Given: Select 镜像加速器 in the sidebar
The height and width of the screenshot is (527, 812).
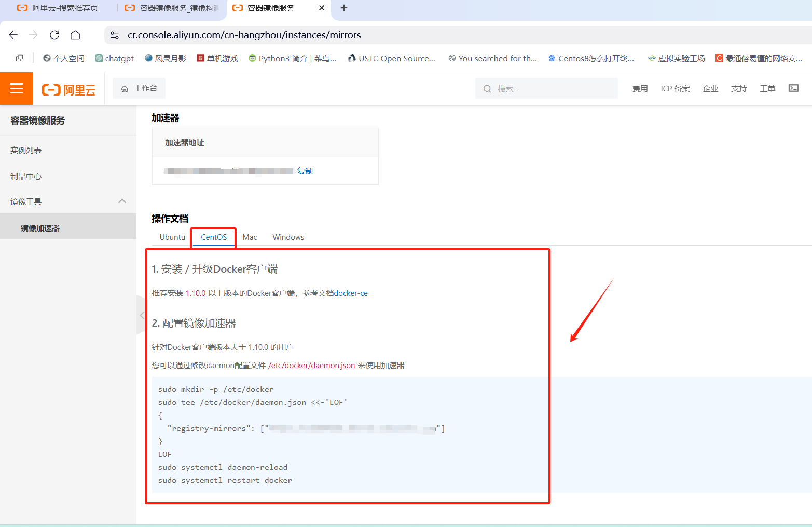Looking at the screenshot, I should click(x=68, y=228).
